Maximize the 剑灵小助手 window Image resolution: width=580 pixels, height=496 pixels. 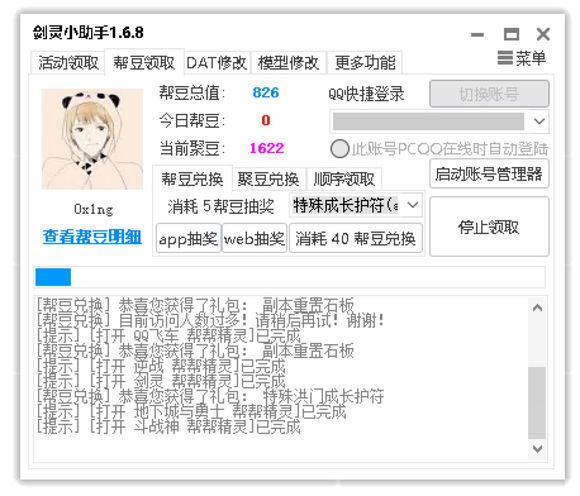511,34
